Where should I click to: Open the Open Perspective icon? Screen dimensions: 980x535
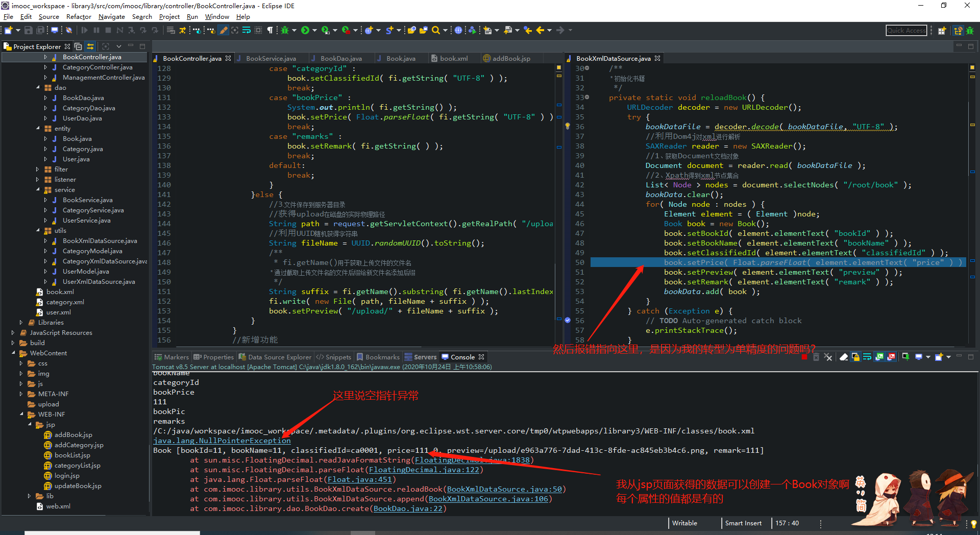coord(942,31)
